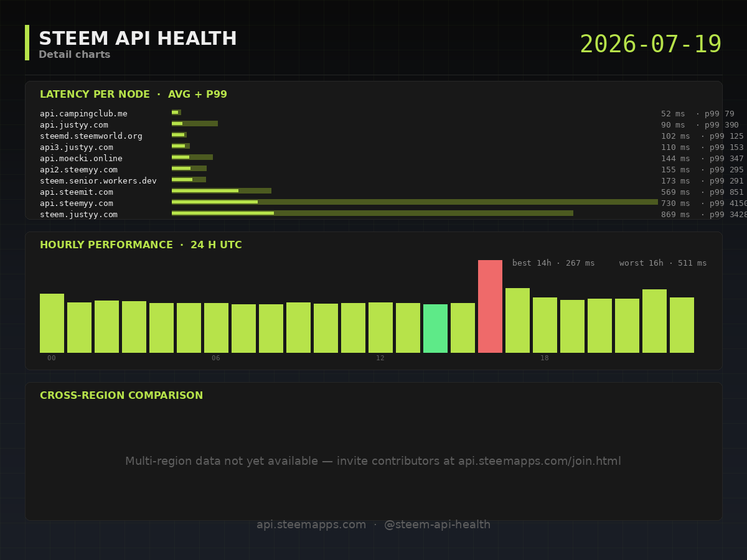The image size is (747, 560).
Task: Click the api.steemit.com latency bar
Action: tap(222, 191)
